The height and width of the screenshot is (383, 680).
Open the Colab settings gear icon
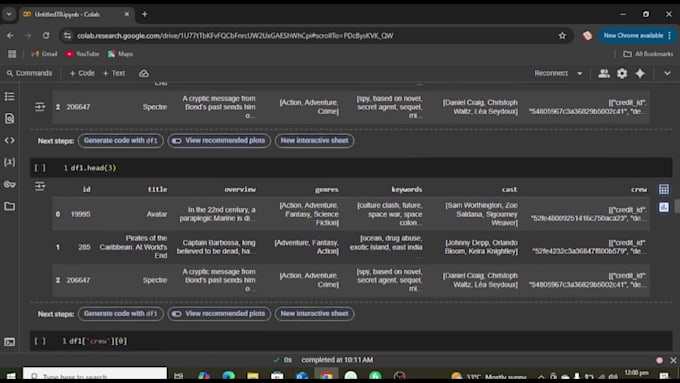tap(622, 73)
